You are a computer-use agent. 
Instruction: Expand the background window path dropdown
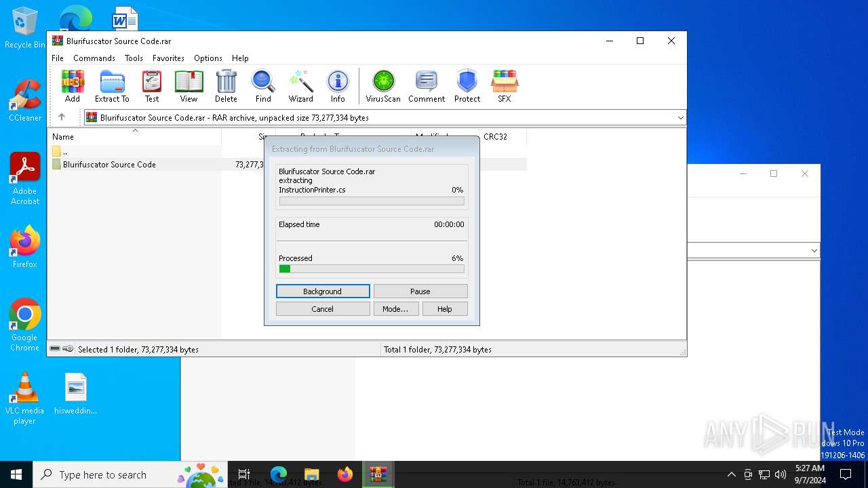tap(814, 250)
